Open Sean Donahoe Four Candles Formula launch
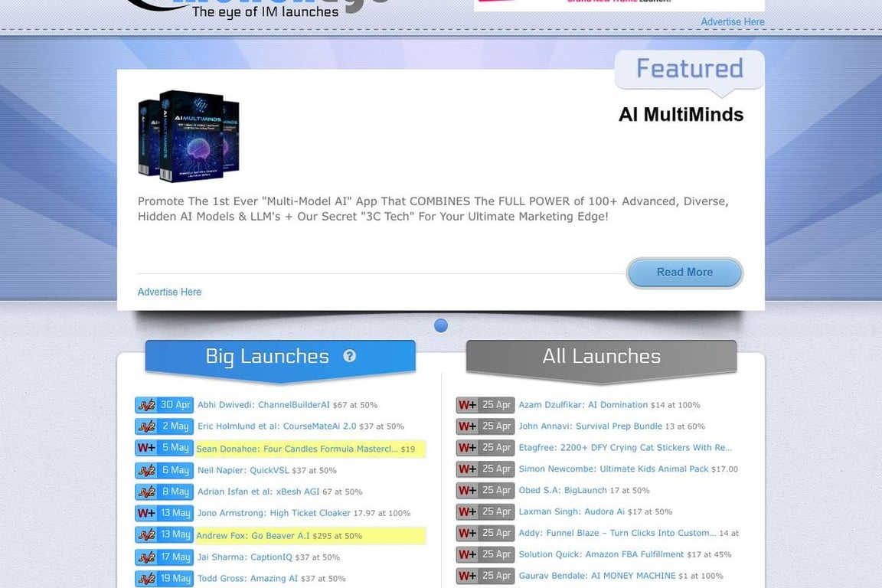Image resolution: width=882 pixels, height=588 pixels. click(x=297, y=449)
